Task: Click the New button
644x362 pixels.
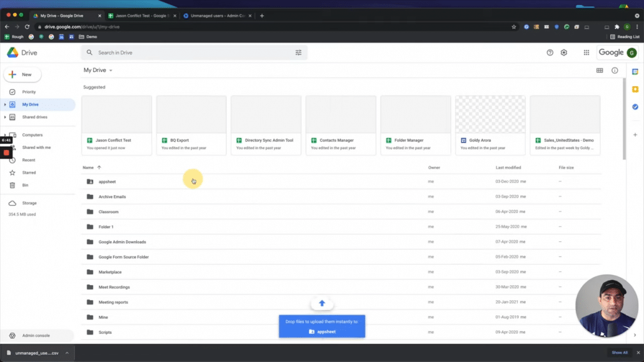Action: (22, 74)
